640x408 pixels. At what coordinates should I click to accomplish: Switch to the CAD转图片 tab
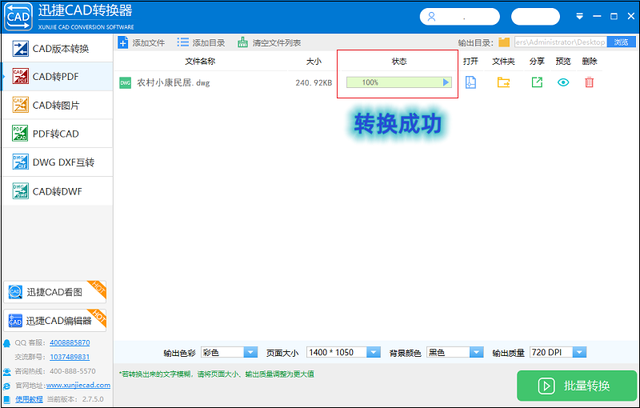(x=57, y=105)
